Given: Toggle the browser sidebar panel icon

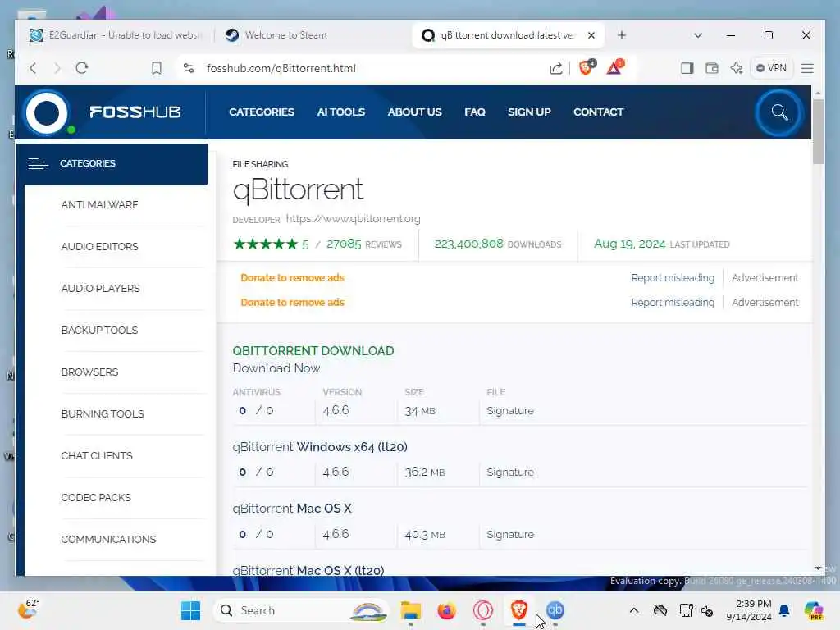Looking at the screenshot, I should coord(687,68).
